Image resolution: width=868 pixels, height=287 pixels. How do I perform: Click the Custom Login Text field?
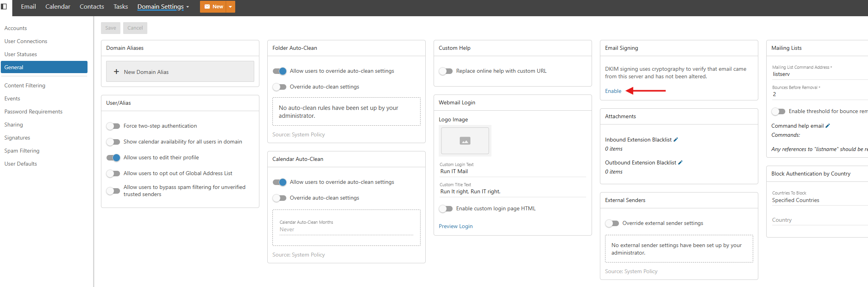pyautogui.click(x=512, y=171)
